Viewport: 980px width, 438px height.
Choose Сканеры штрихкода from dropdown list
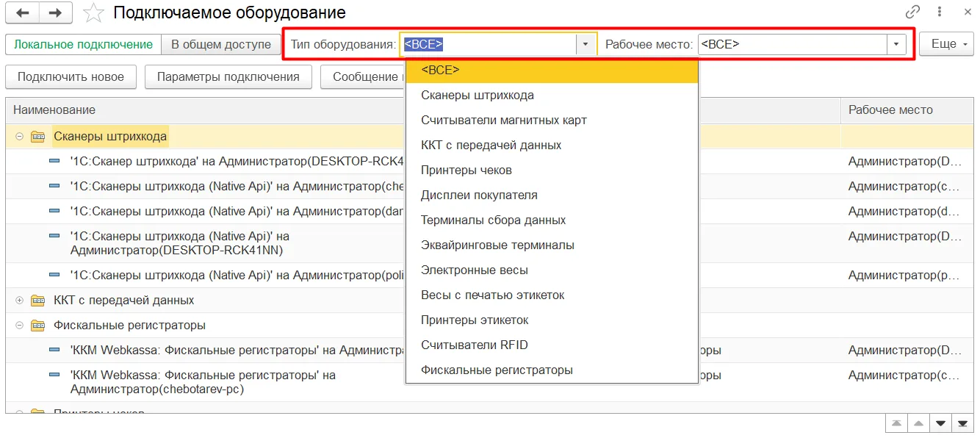(x=552, y=96)
